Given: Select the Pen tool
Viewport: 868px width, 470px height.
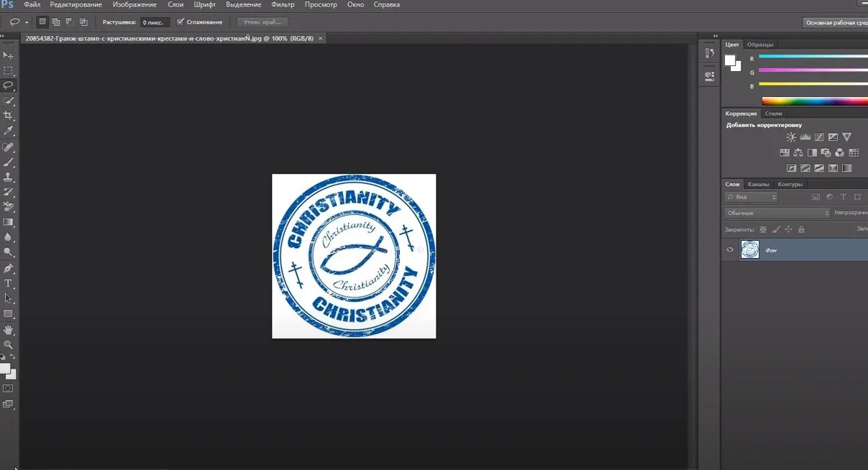Looking at the screenshot, I should (x=9, y=268).
